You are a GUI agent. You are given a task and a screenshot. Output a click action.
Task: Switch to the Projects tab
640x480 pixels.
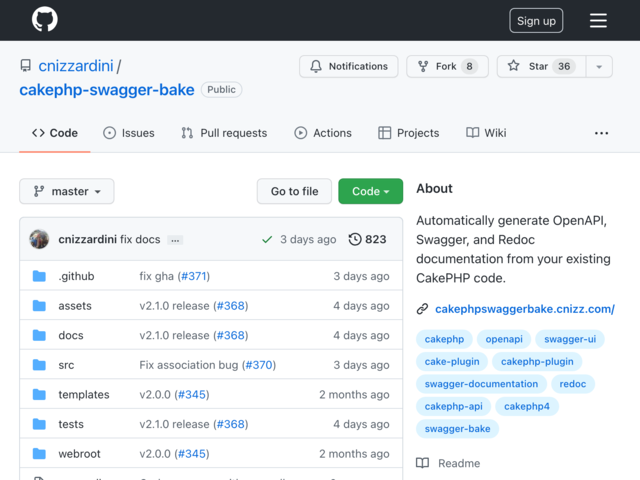[x=409, y=133]
